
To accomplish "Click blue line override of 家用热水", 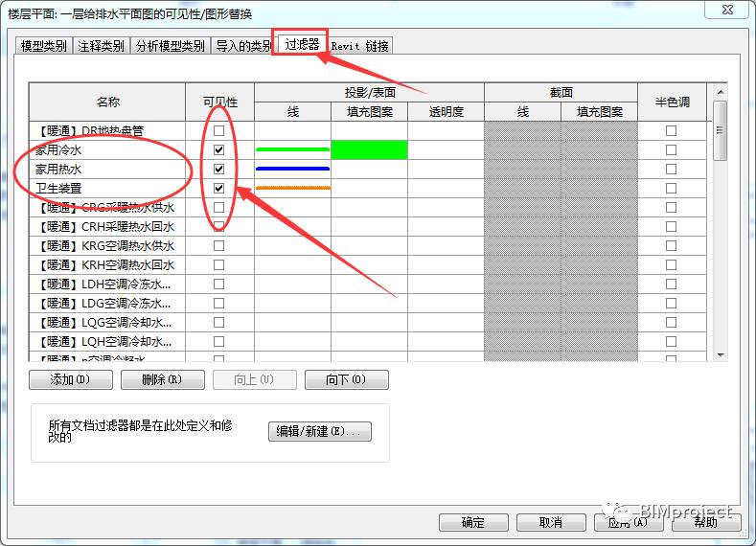I will point(292,170).
